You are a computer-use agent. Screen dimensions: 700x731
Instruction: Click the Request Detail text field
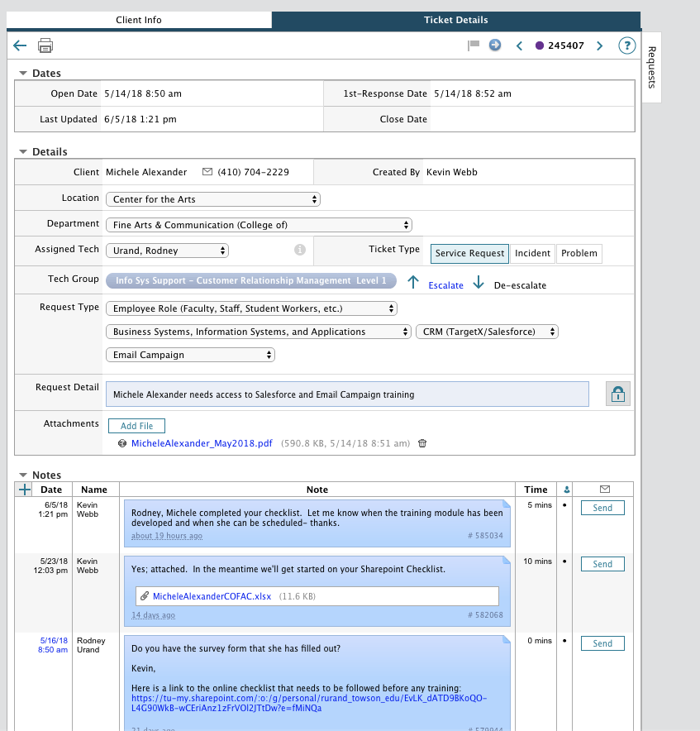347,394
